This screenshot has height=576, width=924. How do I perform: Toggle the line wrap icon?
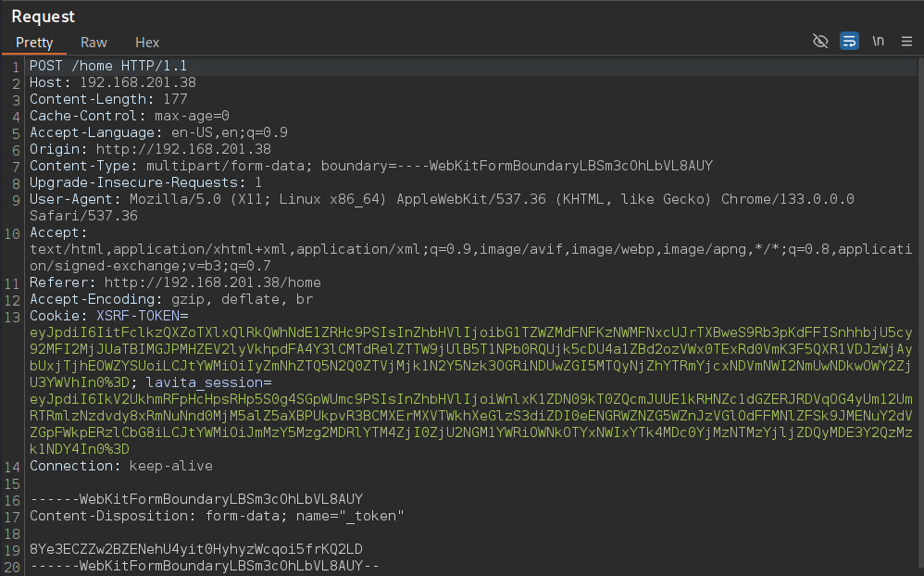click(849, 42)
